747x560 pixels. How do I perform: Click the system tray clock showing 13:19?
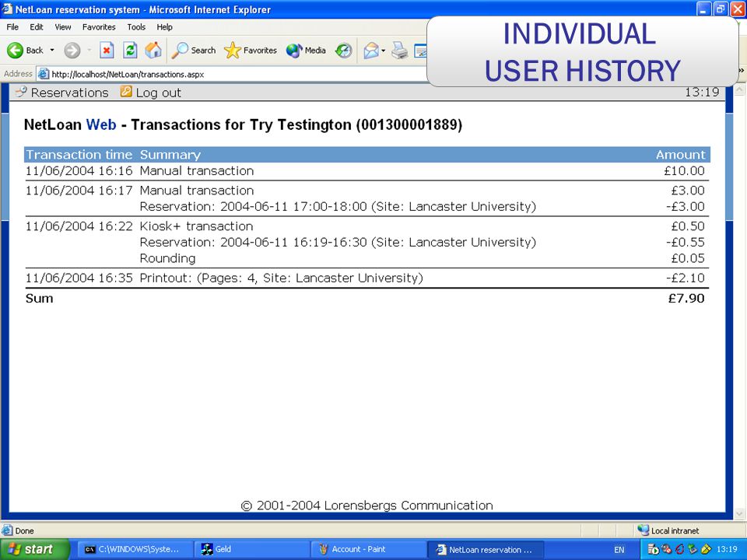click(x=727, y=550)
